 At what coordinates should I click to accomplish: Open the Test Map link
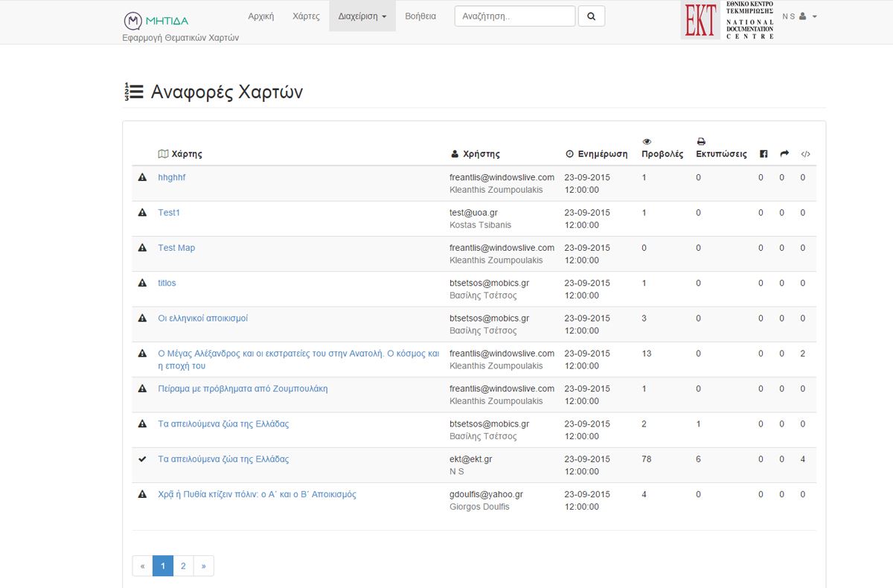tap(176, 248)
